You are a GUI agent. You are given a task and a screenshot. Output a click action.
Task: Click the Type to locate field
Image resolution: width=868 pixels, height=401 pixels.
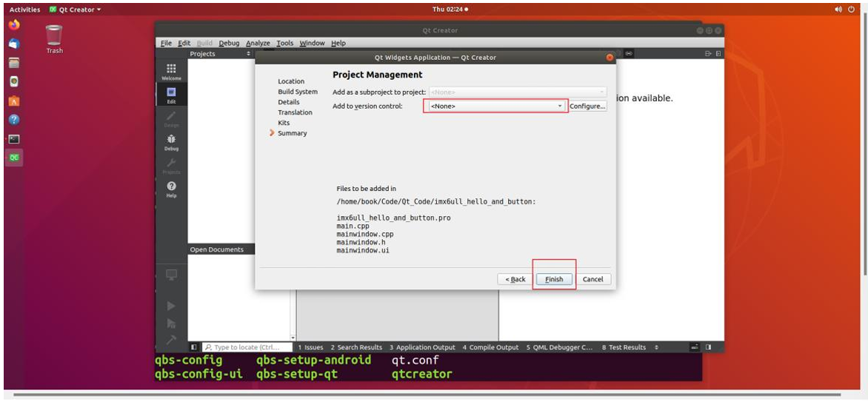247,347
